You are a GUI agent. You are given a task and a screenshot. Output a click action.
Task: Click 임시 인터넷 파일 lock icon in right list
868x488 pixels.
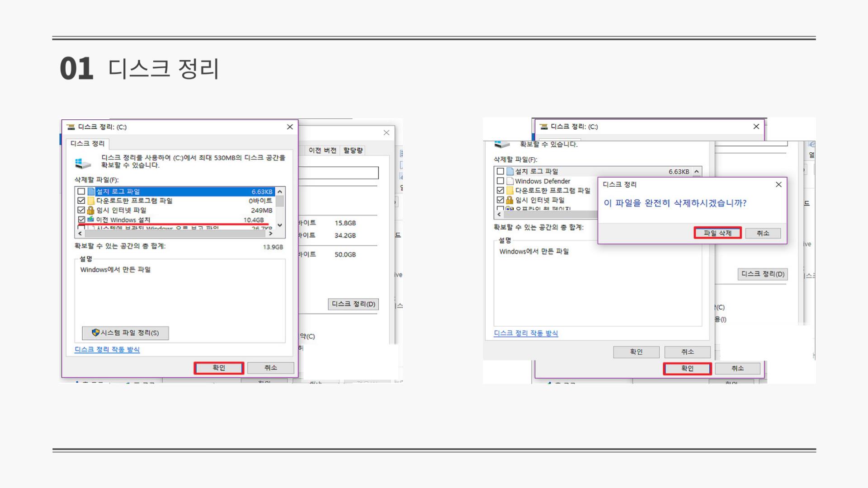(509, 200)
